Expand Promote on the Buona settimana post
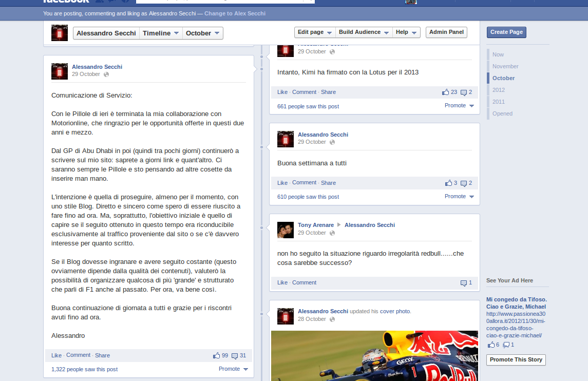 point(459,197)
